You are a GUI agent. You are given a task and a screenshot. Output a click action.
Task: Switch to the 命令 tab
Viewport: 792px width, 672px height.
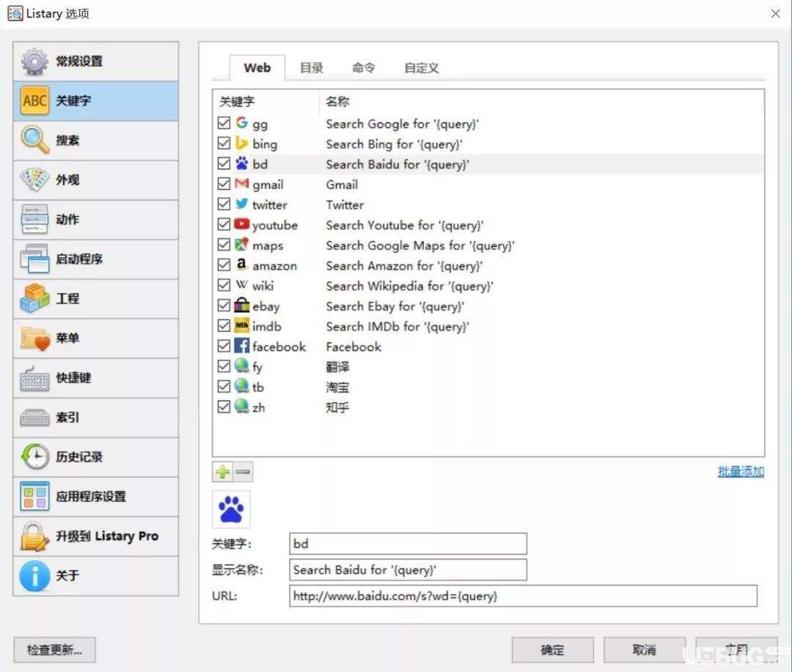point(364,67)
